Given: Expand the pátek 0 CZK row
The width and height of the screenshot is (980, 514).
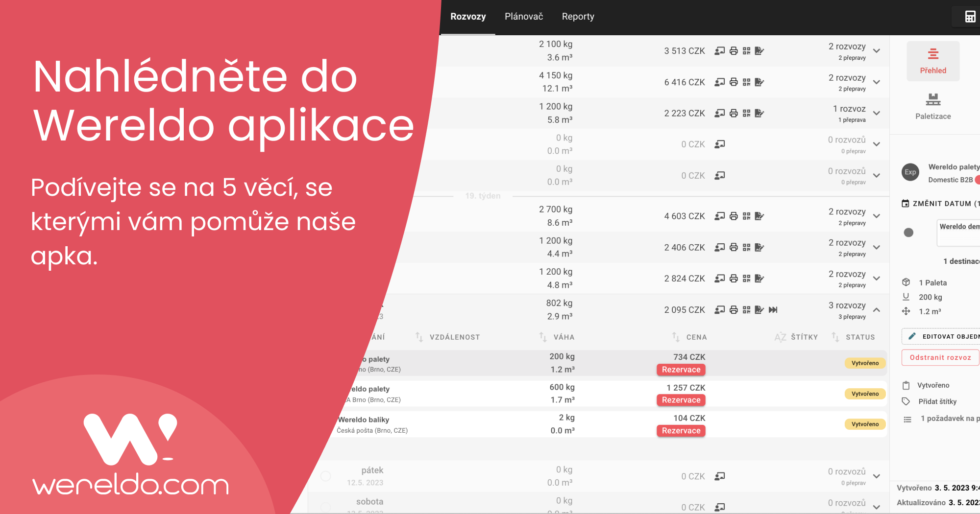Looking at the screenshot, I should (877, 476).
